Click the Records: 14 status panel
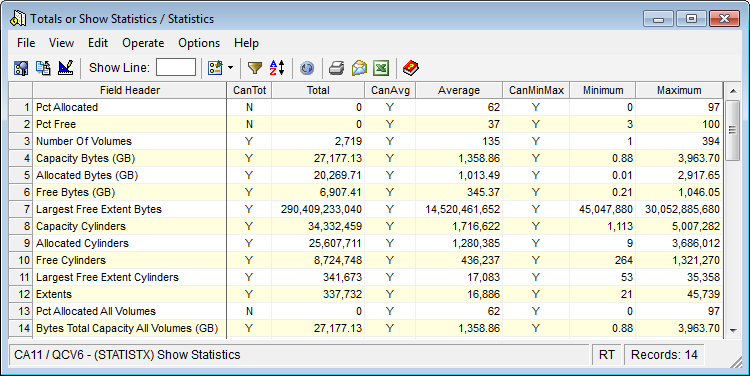The height and width of the screenshot is (376, 750). pos(664,355)
